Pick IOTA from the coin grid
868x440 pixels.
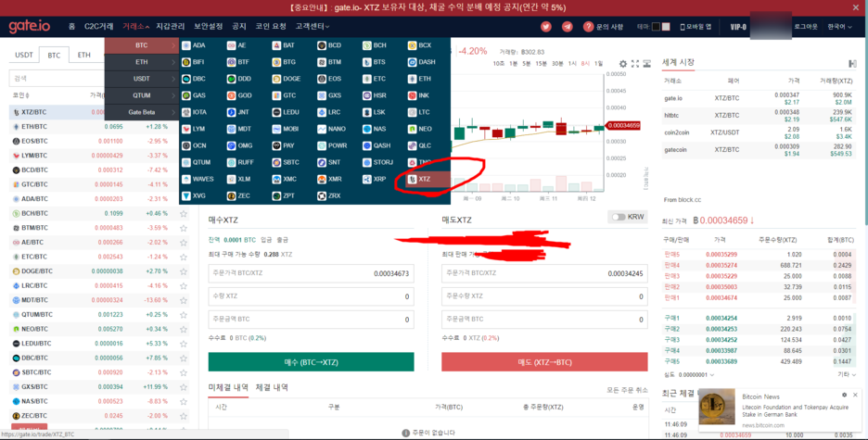click(195, 112)
